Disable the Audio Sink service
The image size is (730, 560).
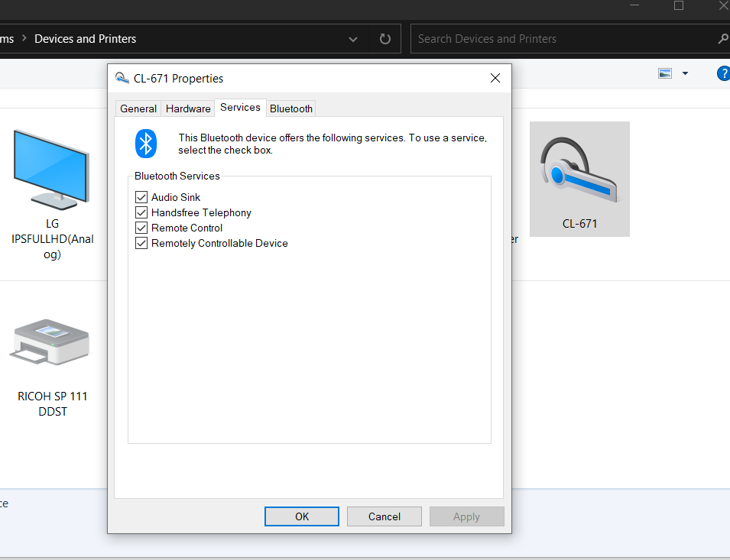(141, 197)
